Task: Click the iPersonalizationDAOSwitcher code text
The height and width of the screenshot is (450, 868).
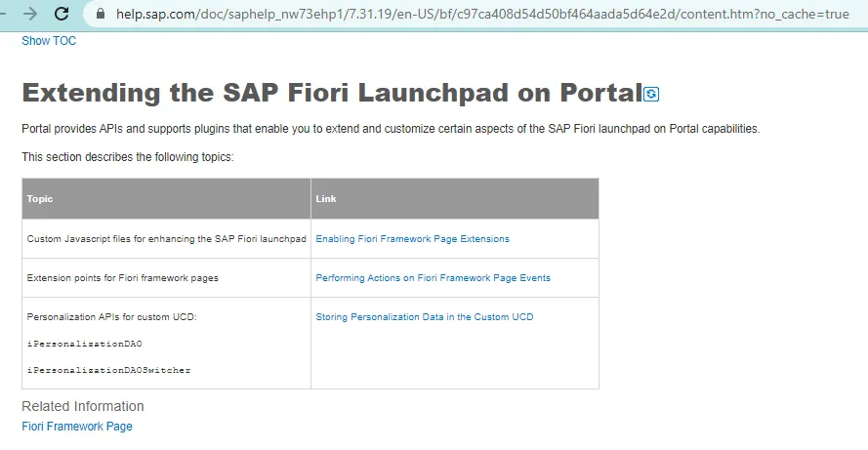Action: 108,370
